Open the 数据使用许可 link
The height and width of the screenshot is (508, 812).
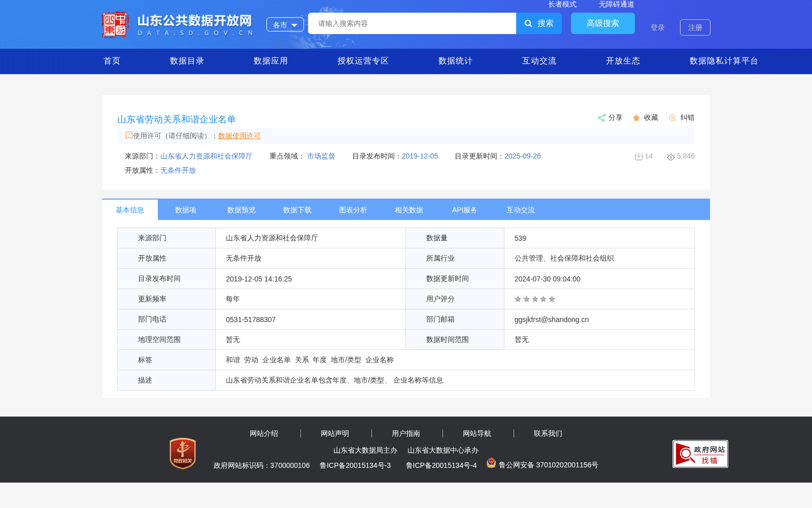pyautogui.click(x=240, y=136)
